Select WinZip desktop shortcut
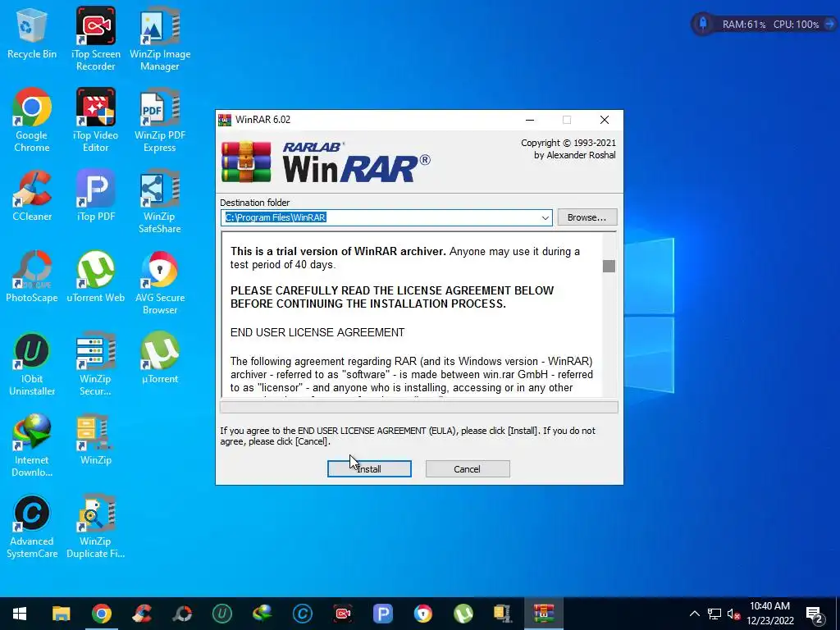Screen dimensions: 840x630 pos(95,440)
